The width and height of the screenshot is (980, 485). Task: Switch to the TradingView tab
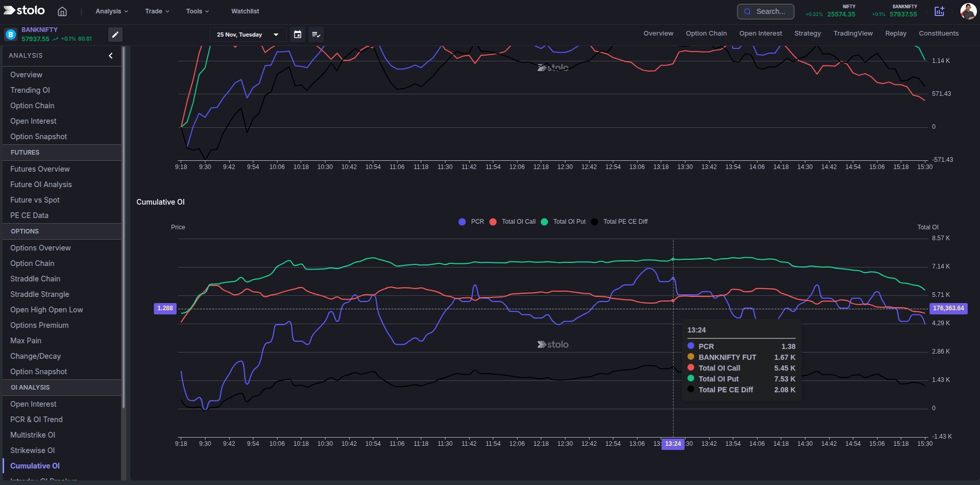[852, 33]
